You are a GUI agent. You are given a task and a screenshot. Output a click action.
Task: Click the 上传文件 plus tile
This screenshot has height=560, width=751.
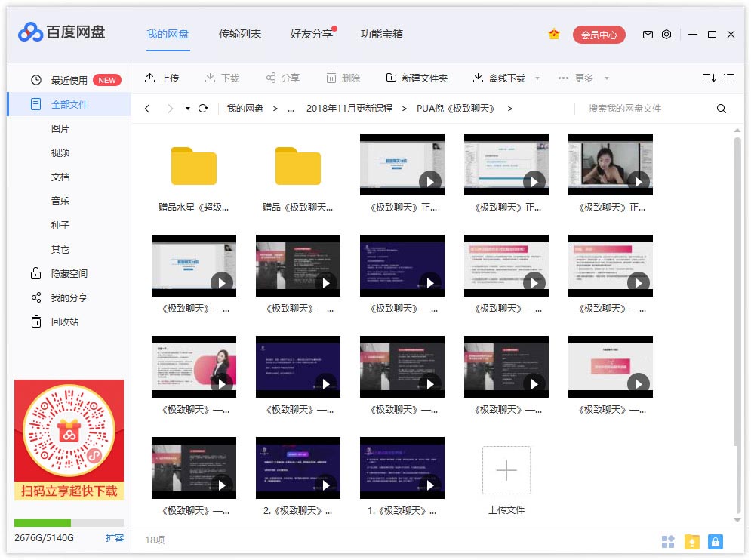[x=506, y=470]
